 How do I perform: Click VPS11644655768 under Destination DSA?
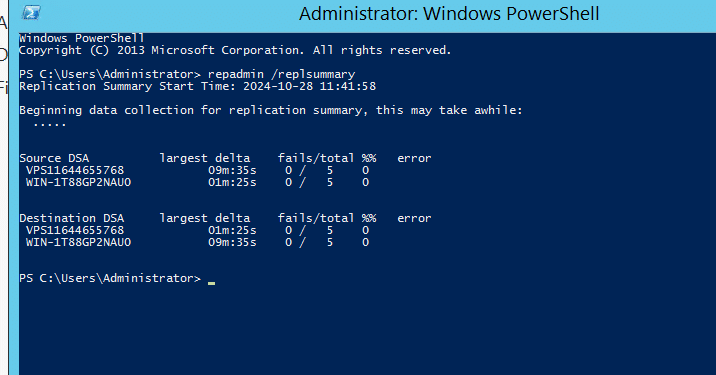75,230
